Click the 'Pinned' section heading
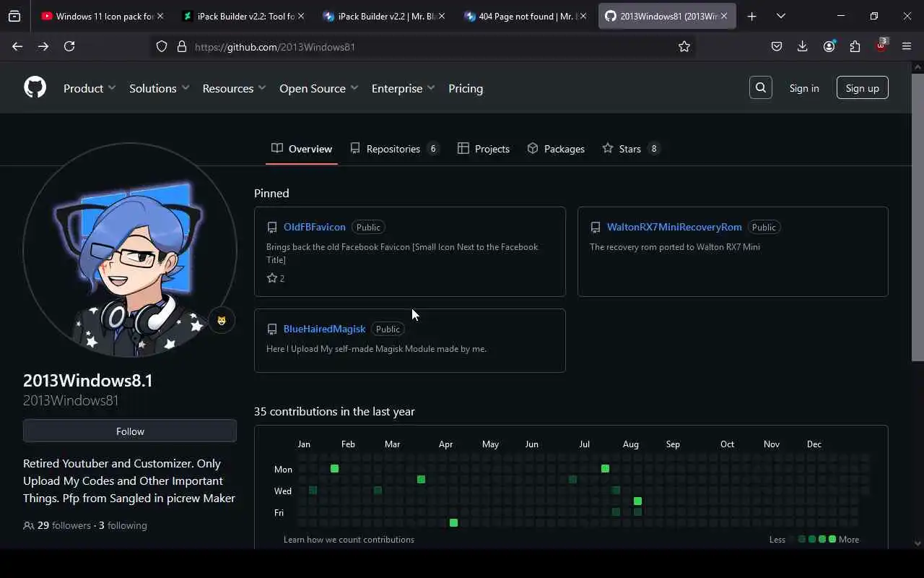Viewport: 924px width, 578px height. 271,193
